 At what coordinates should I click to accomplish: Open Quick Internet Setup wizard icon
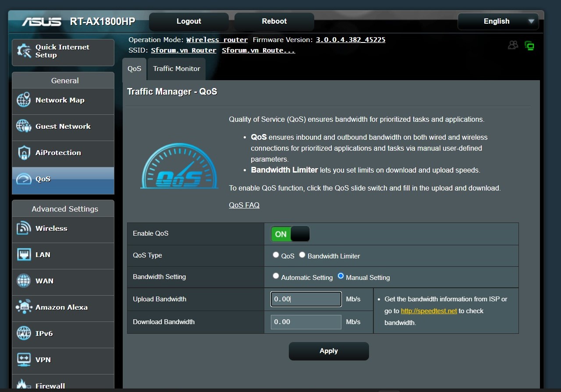click(24, 51)
